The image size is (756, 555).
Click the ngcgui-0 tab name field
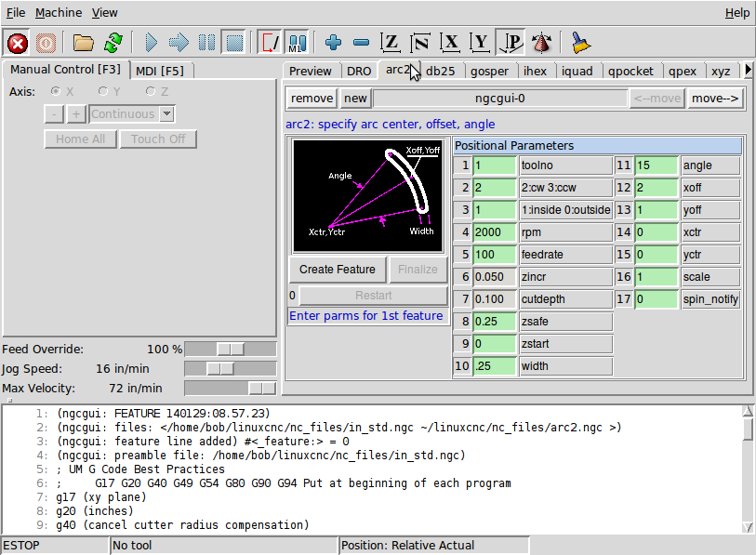point(500,99)
